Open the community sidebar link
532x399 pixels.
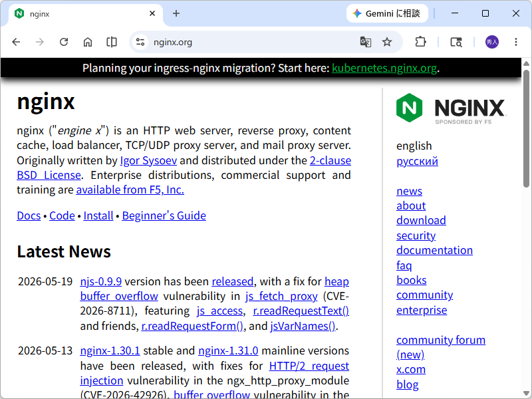[x=424, y=295]
